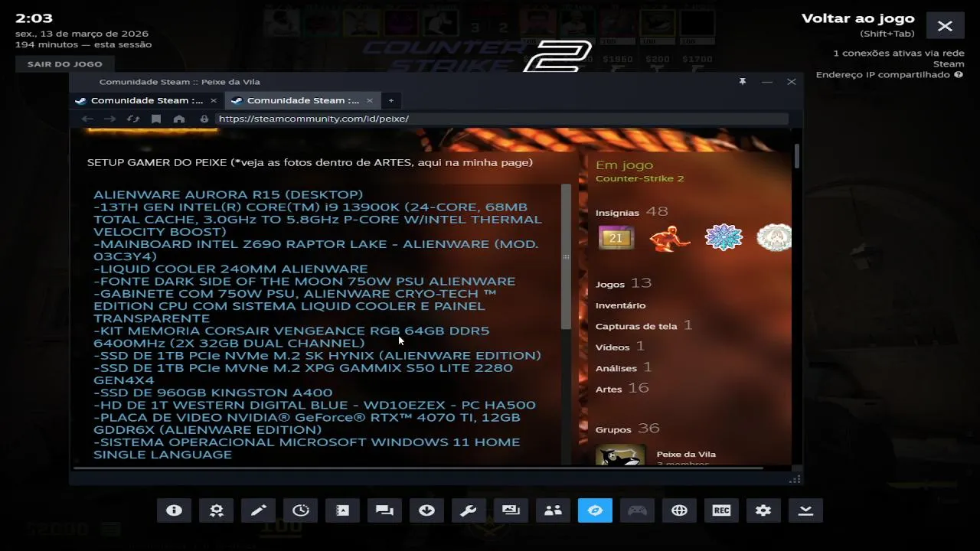Open the Artes link

click(609, 389)
